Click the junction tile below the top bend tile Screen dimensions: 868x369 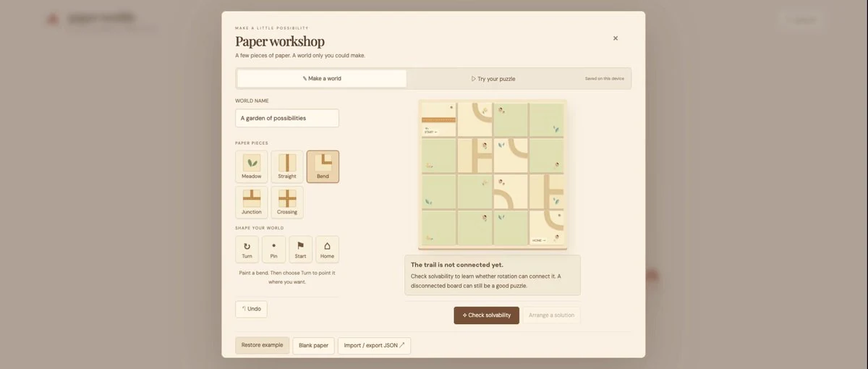point(475,156)
